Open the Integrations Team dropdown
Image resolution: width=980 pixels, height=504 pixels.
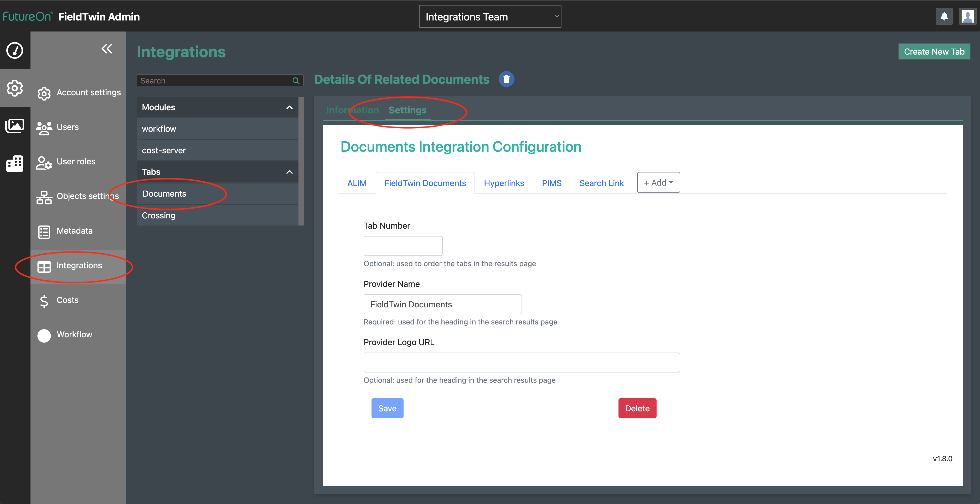[x=490, y=16]
